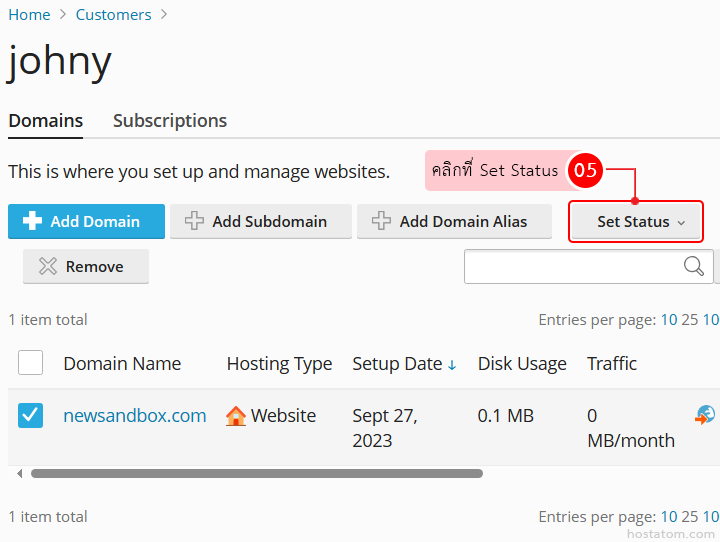Select the Domains tab
This screenshot has width=720, height=542.
pos(46,121)
